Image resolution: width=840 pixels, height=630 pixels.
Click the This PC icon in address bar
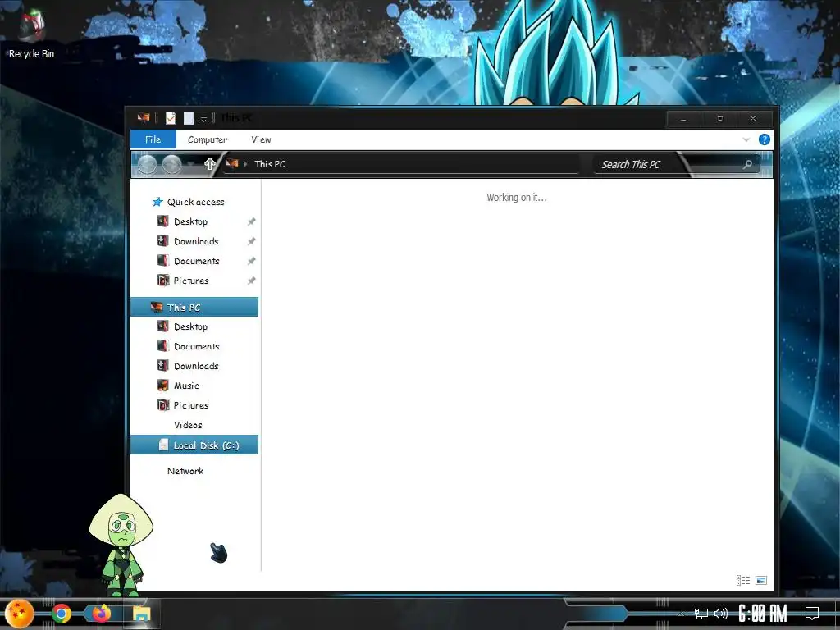(x=232, y=163)
